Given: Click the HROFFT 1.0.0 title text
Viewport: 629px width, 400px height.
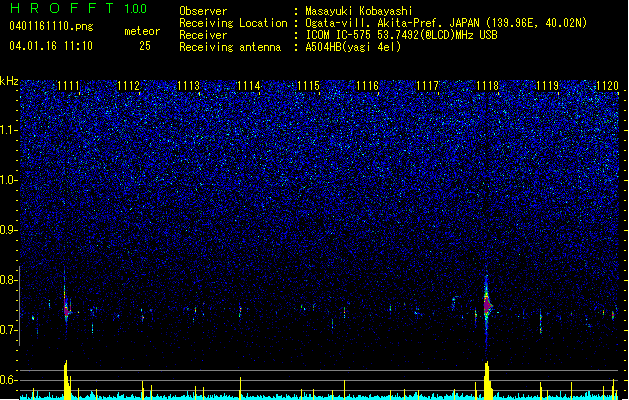Looking at the screenshot, I should pyautogui.click(x=78, y=8).
